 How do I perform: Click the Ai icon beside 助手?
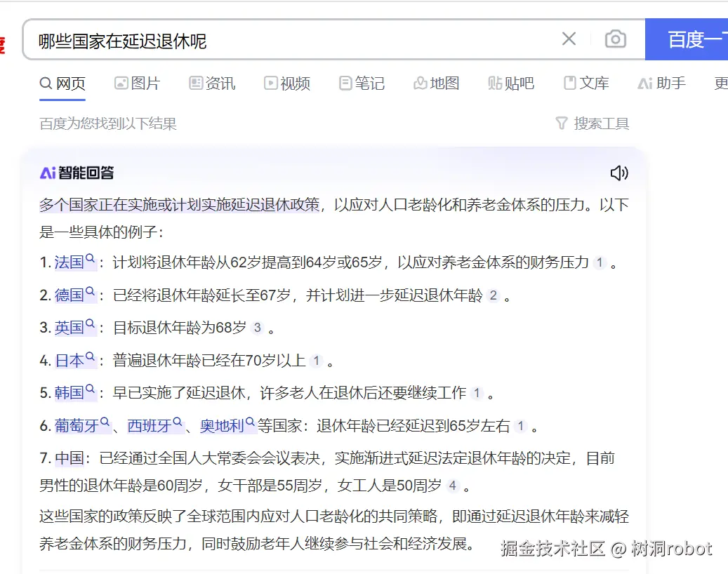[645, 83]
